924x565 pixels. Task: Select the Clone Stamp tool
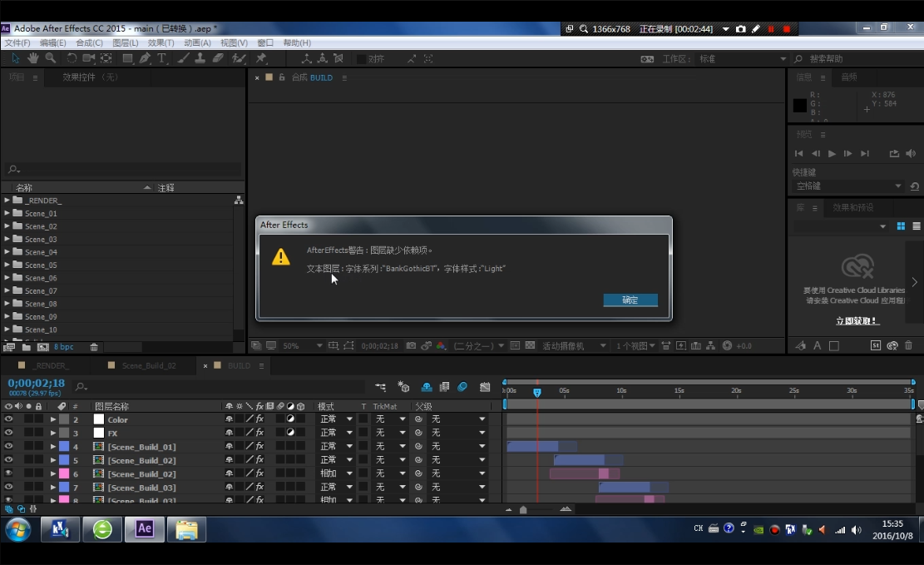click(x=200, y=58)
